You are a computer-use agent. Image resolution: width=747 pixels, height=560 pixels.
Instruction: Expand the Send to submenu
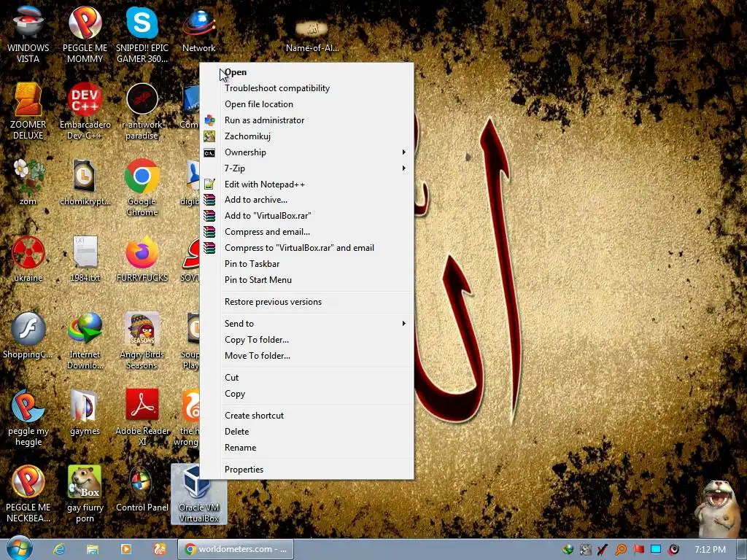307,323
